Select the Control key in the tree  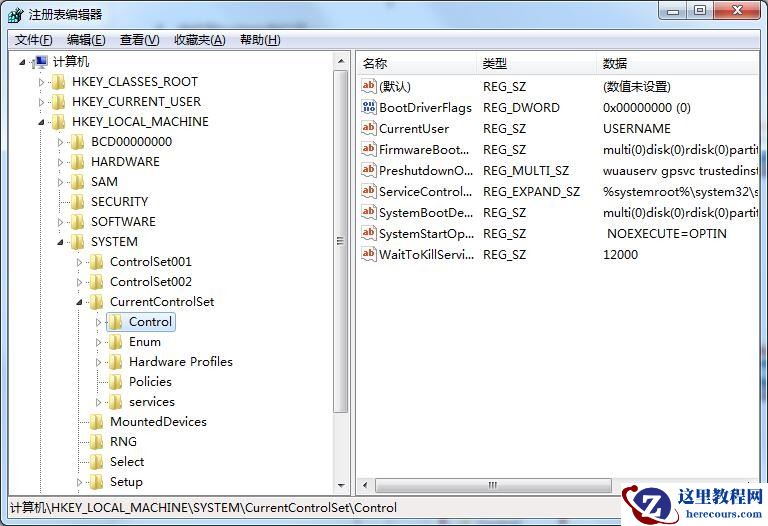pyautogui.click(x=150, y=322)
